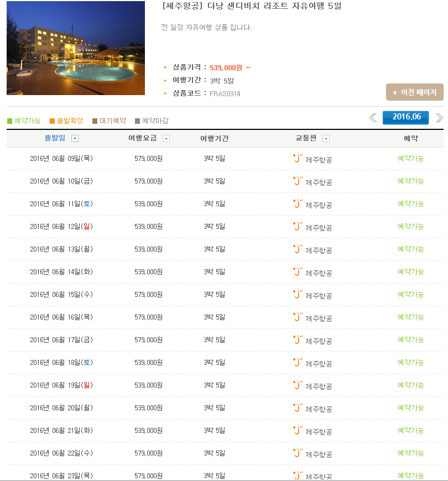
Task: Click 예약가능 for 06월 15일
Action: pos(410,295)
